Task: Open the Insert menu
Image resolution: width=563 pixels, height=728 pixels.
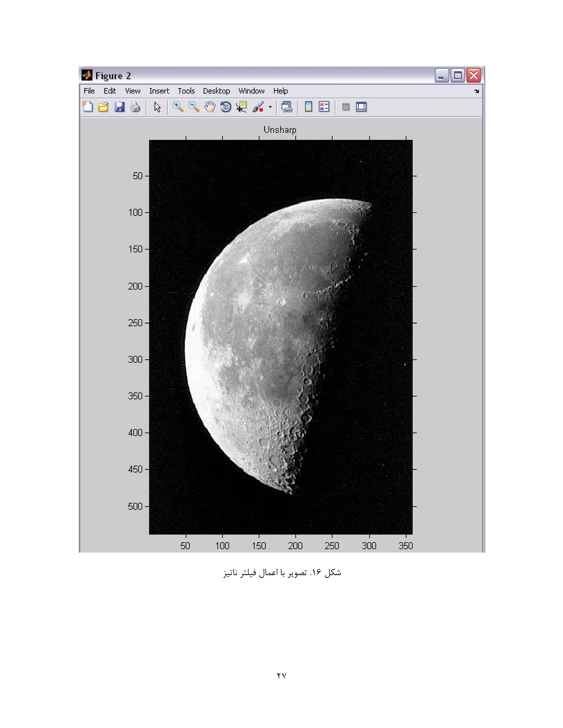Action: tap(159, 91)
